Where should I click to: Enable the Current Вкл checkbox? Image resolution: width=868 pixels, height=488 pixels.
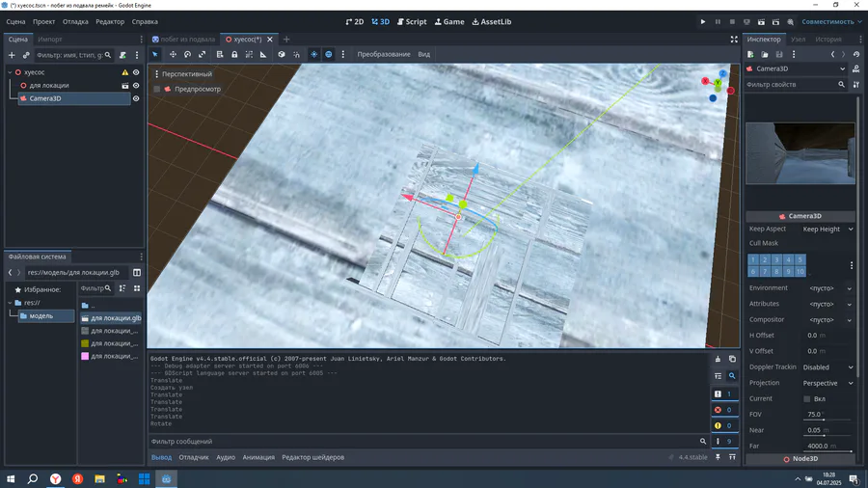(807, 399)
